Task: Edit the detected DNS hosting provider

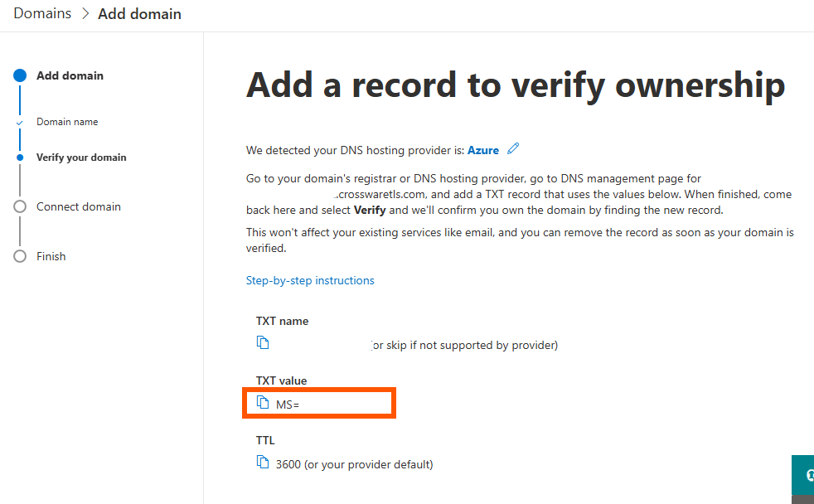Action: 513,149
